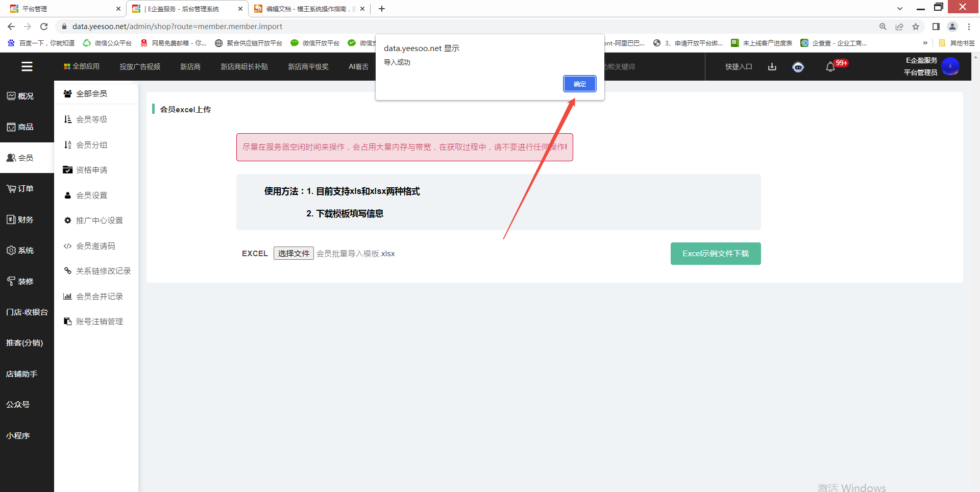Switch to 平台管理 browser tab
This screenshot has height=492, width=980.
tap(61, 9)
